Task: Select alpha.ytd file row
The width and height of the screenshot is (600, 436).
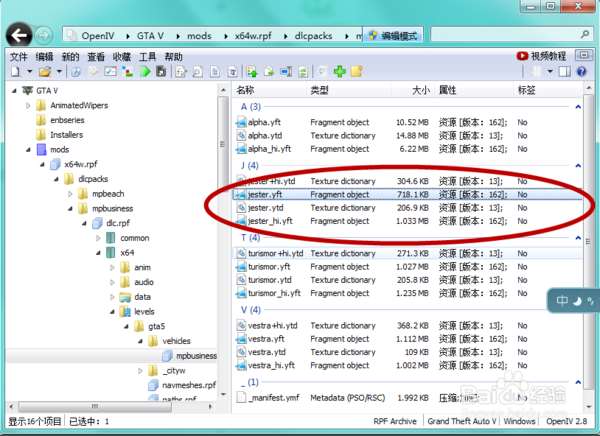Action: point(408,136)
